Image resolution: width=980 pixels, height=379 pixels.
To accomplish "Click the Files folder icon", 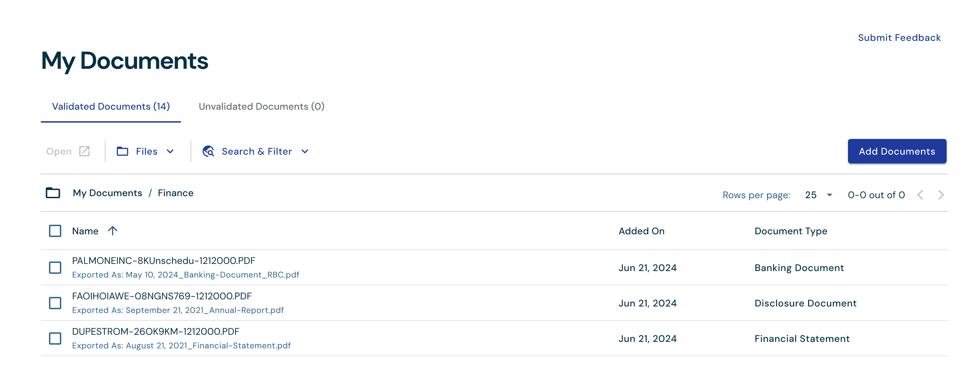I will coord(122,151).
